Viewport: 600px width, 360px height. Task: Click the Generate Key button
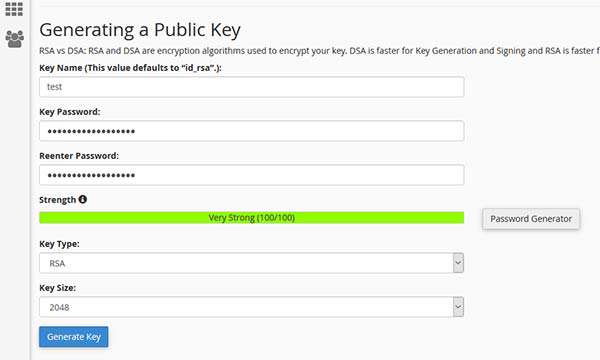click(73, 337)
